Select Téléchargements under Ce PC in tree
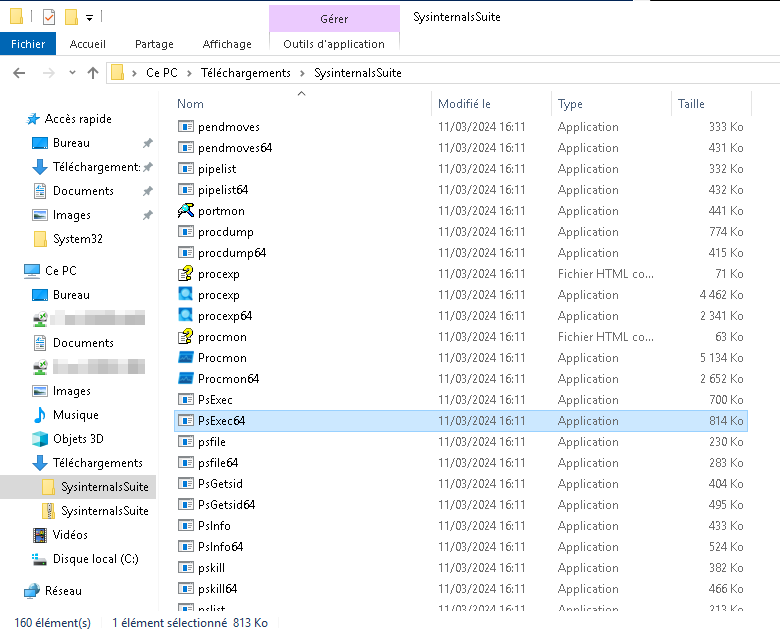The height and width of the screenshot is (634, 780). pos(98,463)
